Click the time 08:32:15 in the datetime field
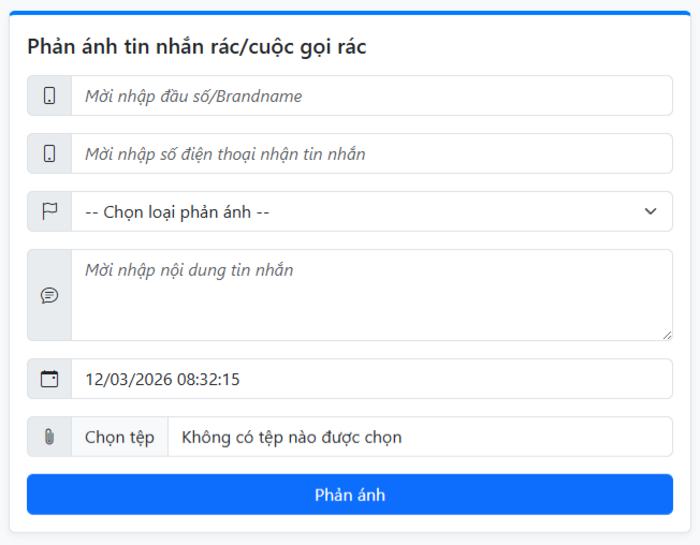The image size is (700, 545). point(208,380)
